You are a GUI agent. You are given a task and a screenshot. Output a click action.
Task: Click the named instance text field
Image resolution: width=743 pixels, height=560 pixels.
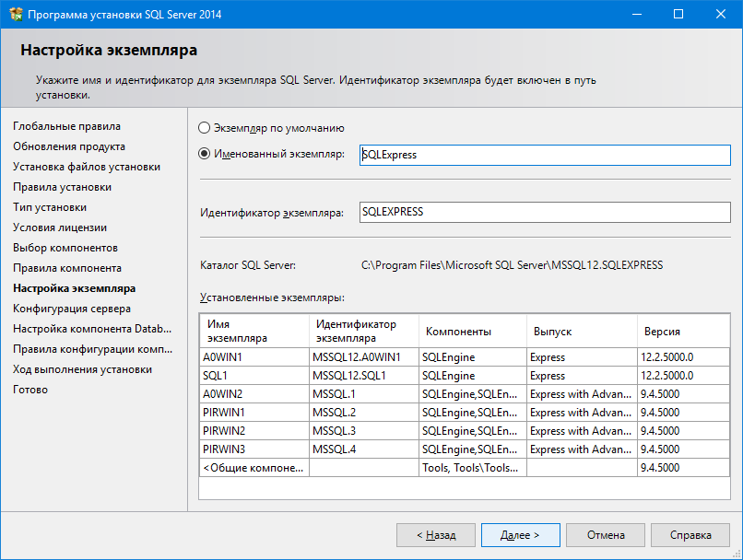pyautogui.click(x=544, y=155)
